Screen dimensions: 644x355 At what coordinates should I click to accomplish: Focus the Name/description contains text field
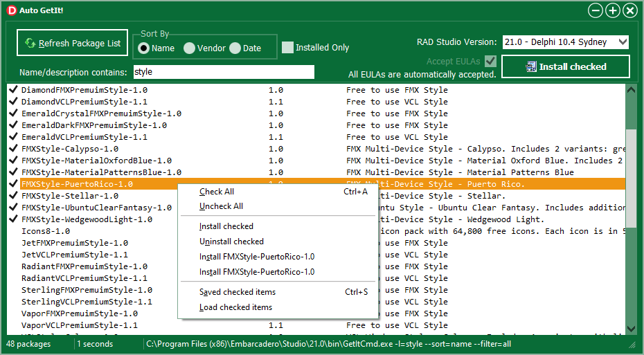click(x=224, y=72)
